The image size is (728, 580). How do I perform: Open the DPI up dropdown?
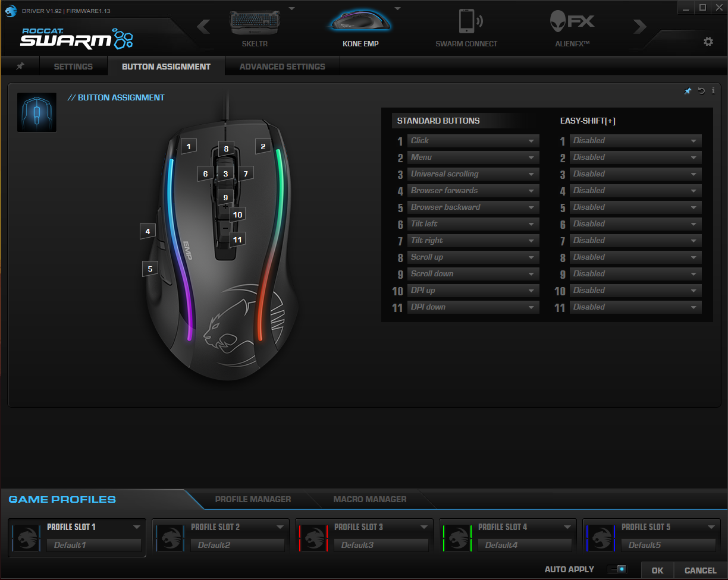[x=473, y=291]
